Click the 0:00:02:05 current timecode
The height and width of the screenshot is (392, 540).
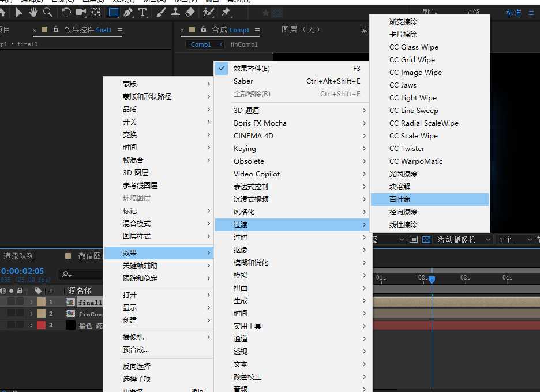[x=22, y=271]
